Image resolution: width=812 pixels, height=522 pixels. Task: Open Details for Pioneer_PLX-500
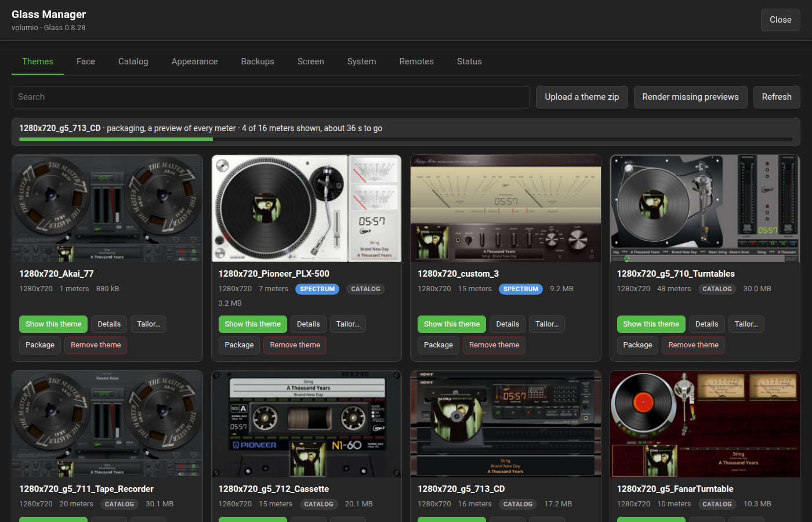click(x=309, y=324)
